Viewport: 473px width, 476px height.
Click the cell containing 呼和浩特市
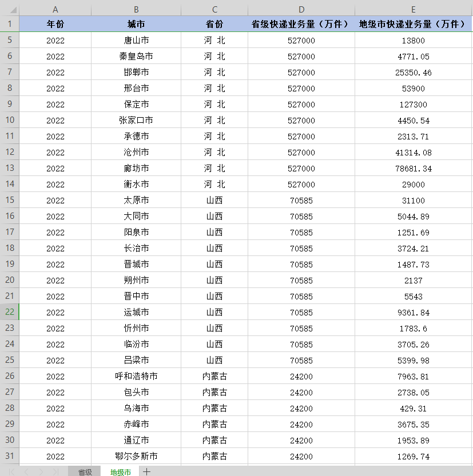click(136, 377)
